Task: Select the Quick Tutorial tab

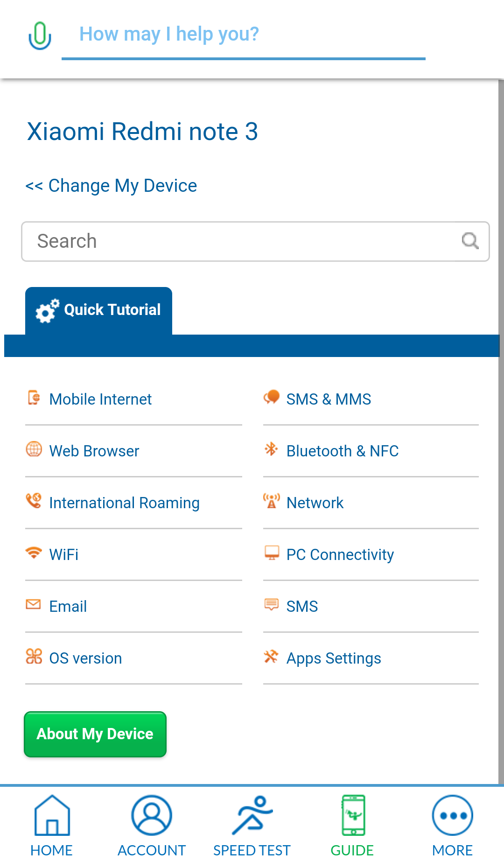Action: 99,310
